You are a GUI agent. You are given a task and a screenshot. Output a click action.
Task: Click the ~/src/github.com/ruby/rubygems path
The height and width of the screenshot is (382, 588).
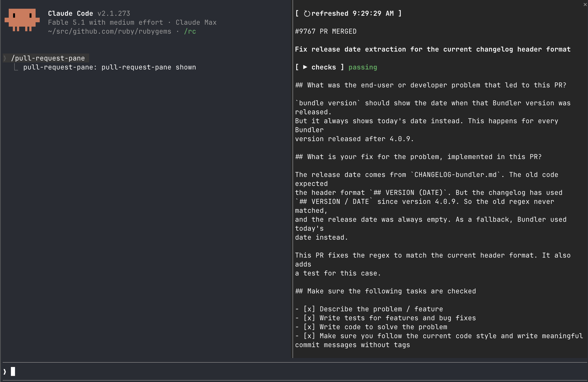(x=110, y=31)
